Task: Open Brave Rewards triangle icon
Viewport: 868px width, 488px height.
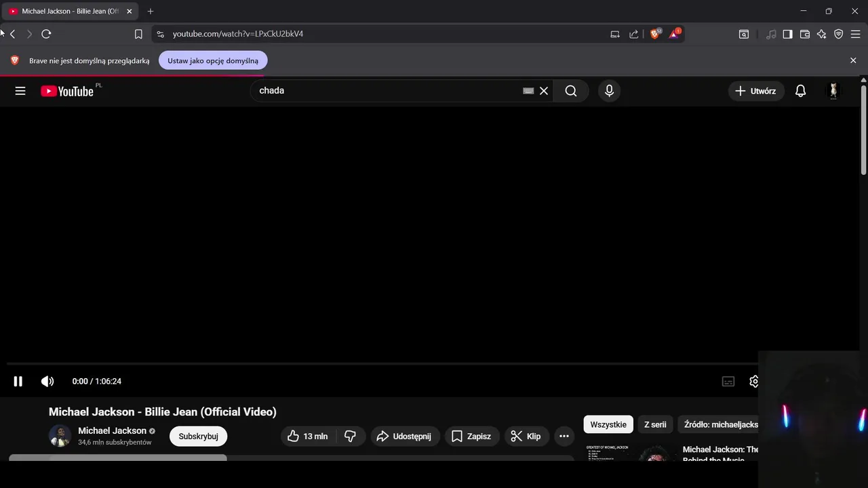Action: [675, 33]
